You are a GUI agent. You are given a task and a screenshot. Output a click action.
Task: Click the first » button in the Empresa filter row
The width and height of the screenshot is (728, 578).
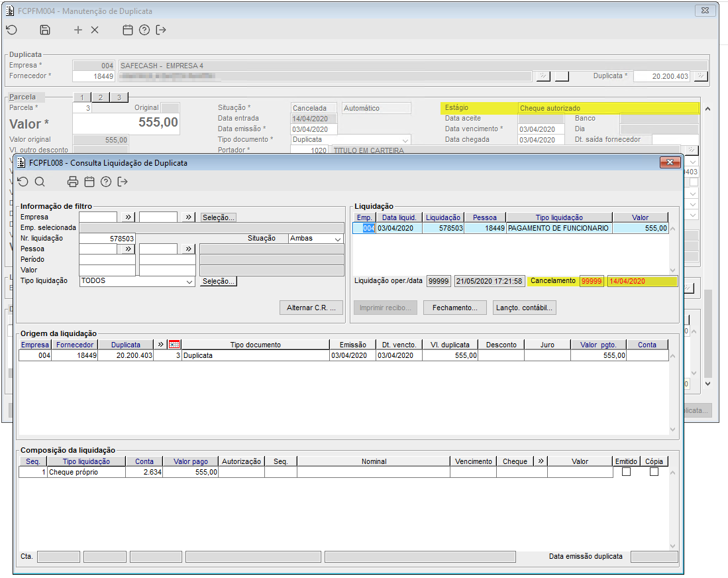(128, 217)
